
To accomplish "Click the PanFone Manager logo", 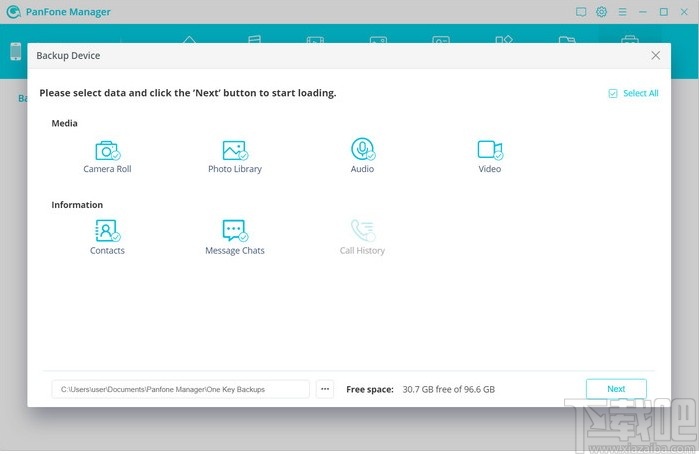I will coord(13,12).
